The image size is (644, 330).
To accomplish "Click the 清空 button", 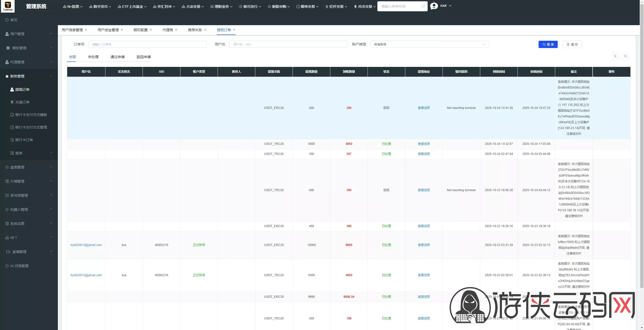I will [x=572, y=44].
